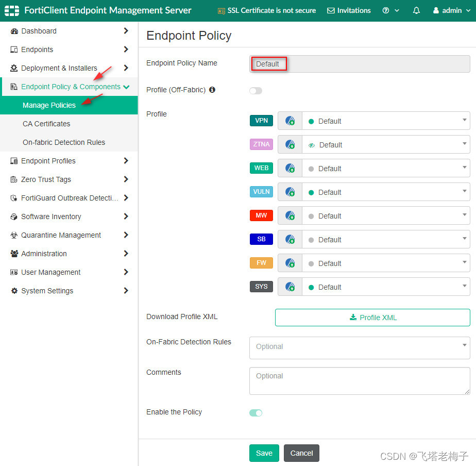476x466 pixels.
Task: Open Zero Trust Tags menu label
Action: pyautogui.click(x=46, y=179)
